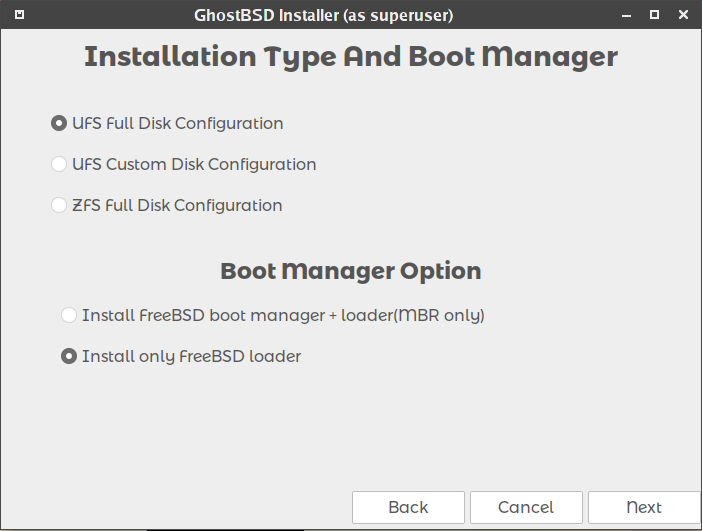Image resolution: width=702 pixels, height=531 pixels.
Task: Select the Install only FreeBSD loader radio circle
Action: coord(69,356)
